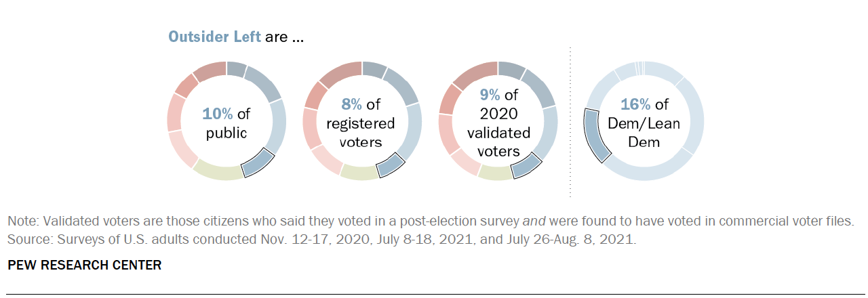Click the dusty rose top segment in the validated voters donut

point(475,74)
